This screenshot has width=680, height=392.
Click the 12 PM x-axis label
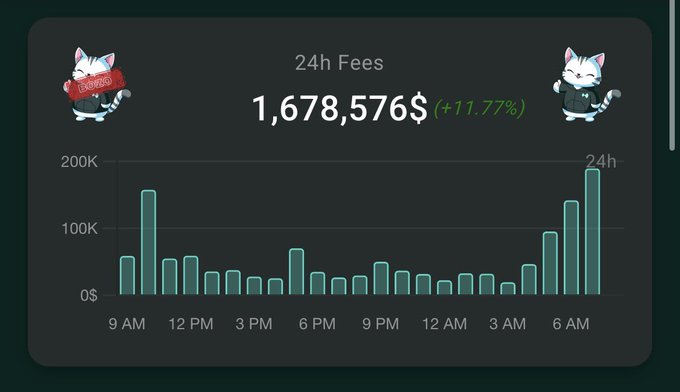[x=191, y=324]
